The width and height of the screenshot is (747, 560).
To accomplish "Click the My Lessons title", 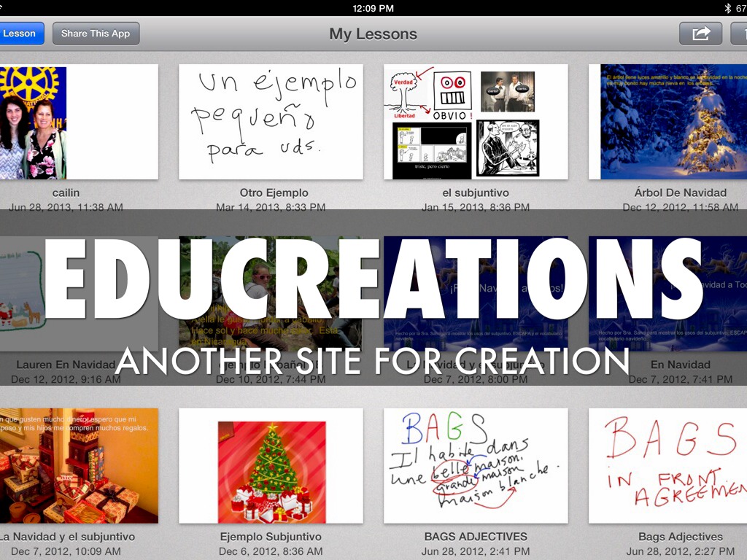I will pos(373,34).
